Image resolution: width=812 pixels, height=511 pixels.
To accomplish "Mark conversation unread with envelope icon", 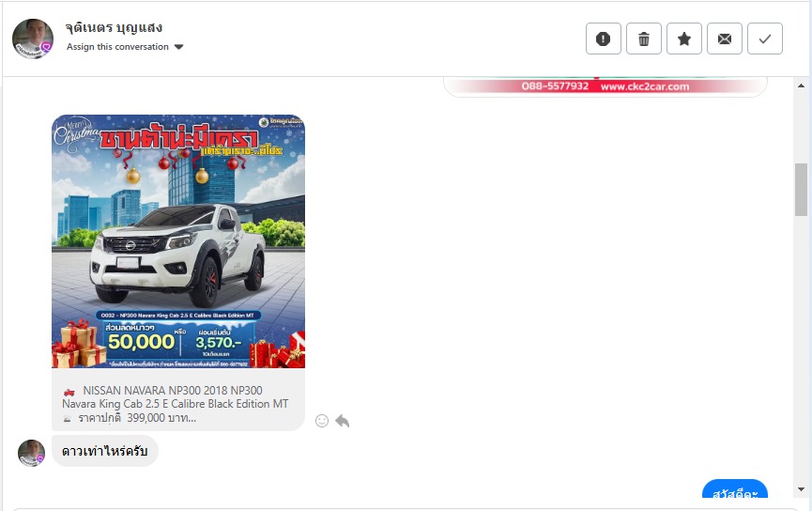I will click(x=725, y=39).
